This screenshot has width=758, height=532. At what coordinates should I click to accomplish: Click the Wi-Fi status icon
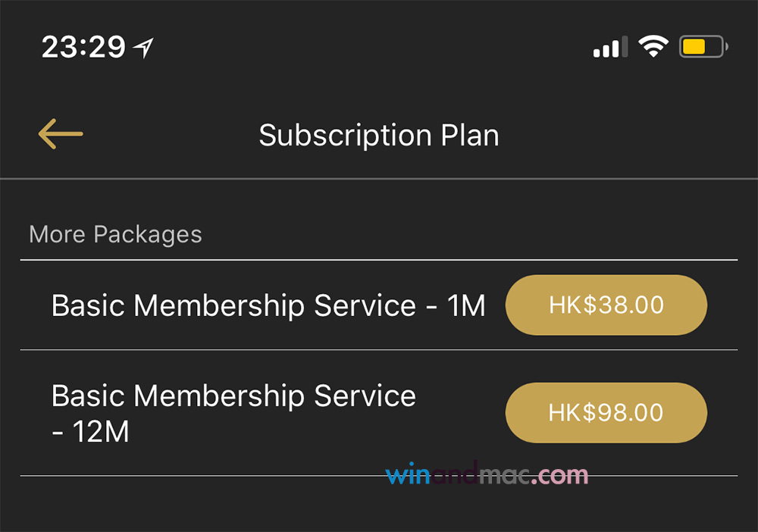[x=652, y=48]
